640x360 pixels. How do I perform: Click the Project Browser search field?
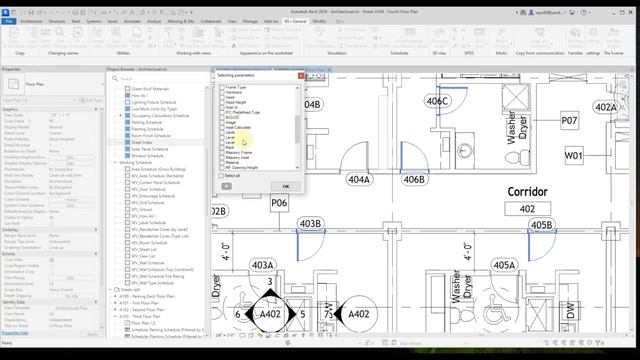(159, 78)
